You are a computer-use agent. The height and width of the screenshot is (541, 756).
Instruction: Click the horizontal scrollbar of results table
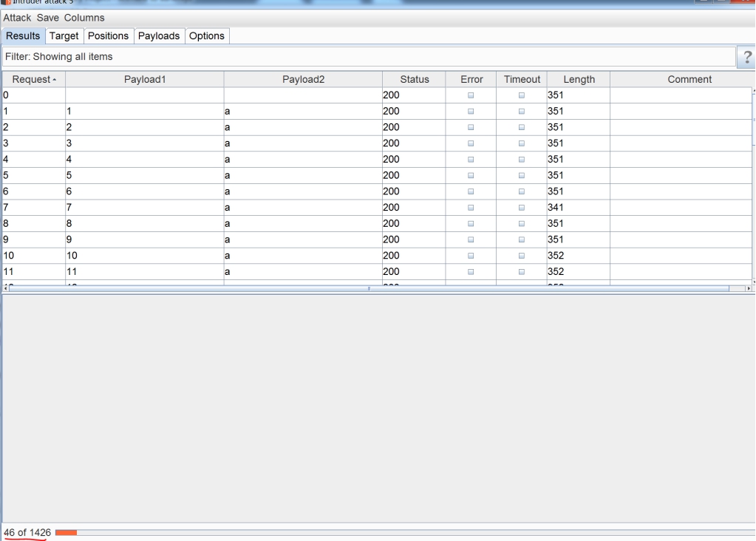click(369, 288)
